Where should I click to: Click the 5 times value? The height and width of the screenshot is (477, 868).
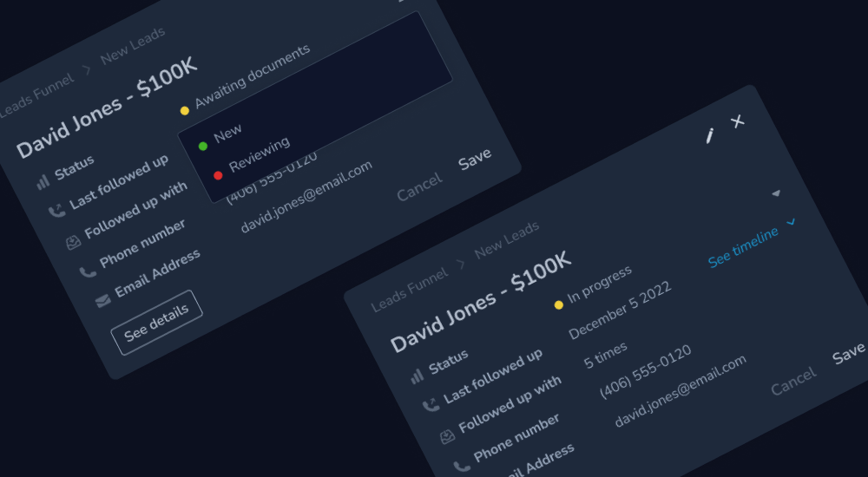(x=606, y=356)
